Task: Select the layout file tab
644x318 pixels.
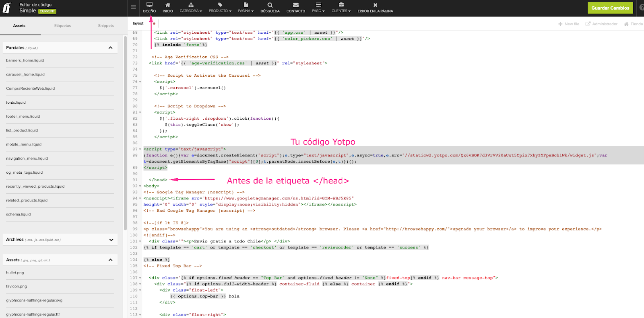Action: [138, 23]
